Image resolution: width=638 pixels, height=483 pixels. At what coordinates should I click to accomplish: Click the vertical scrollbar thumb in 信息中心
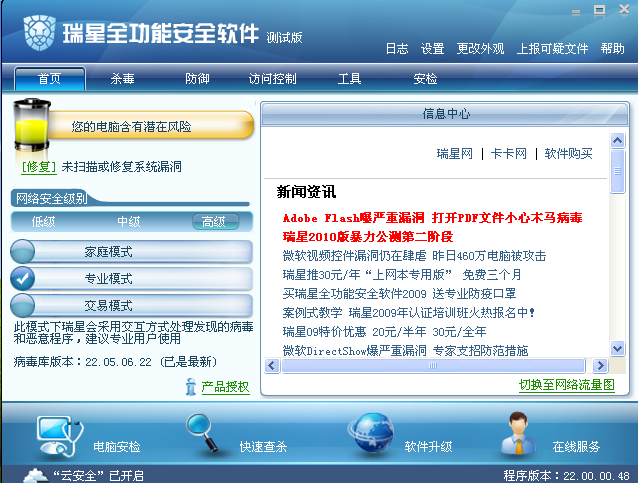tap(618, 171)
